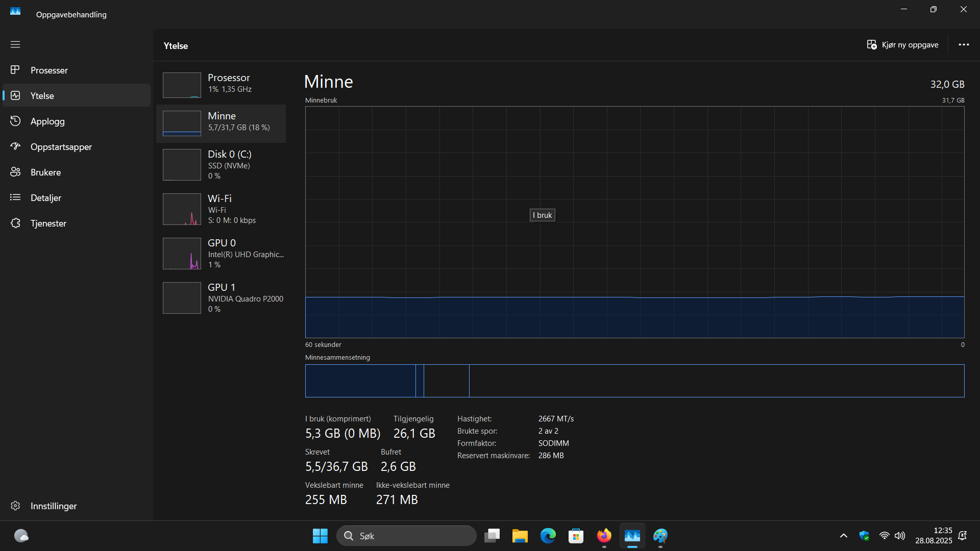Image resolution: width=980 pixels, height=551 pixels.
Task: Click the Prosesser sidebar icon
Action: (15, 69)
